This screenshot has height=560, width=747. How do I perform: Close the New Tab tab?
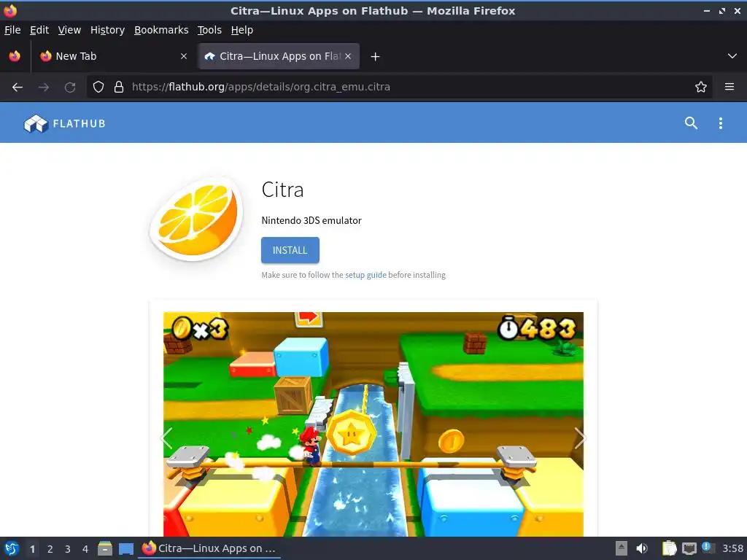(184, 56)
